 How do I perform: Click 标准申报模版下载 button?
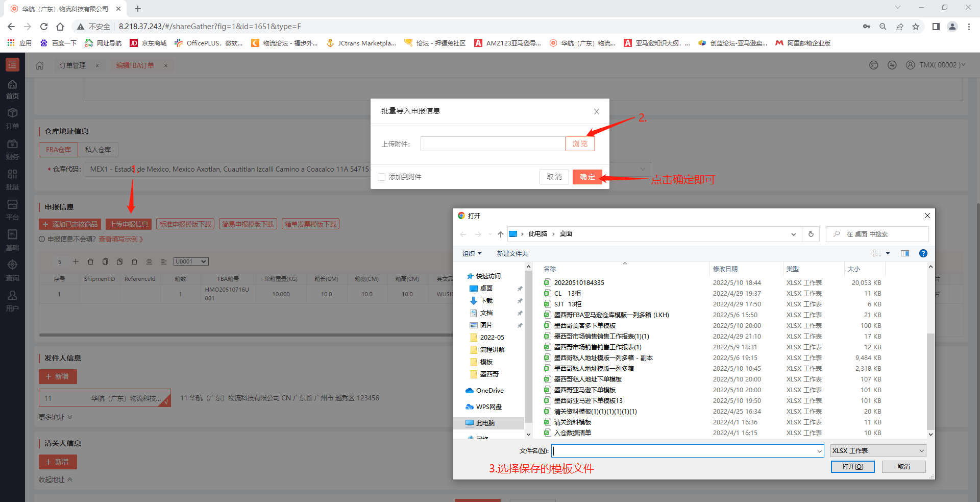(185, 224)
